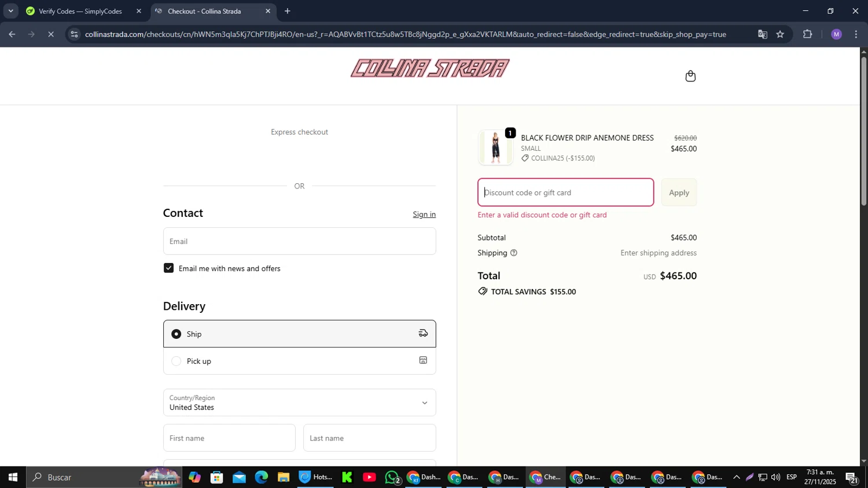Click the First name field
Screen dimensions: 868x488
(x=229, y=438)
